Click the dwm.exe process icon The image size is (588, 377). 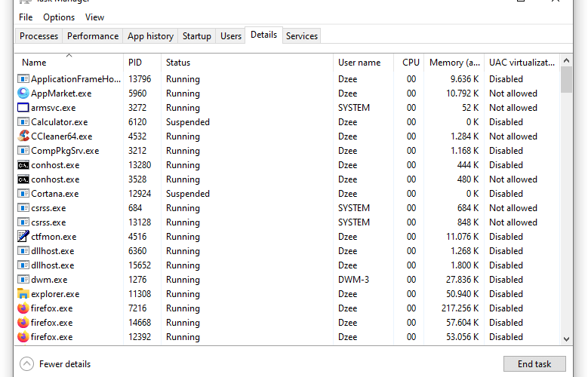click(23, 279)
